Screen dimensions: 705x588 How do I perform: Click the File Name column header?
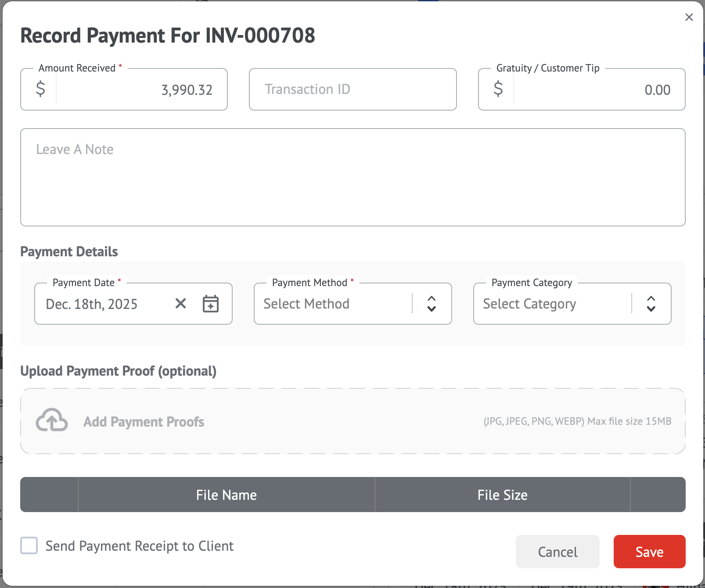[x=226, y=495]
